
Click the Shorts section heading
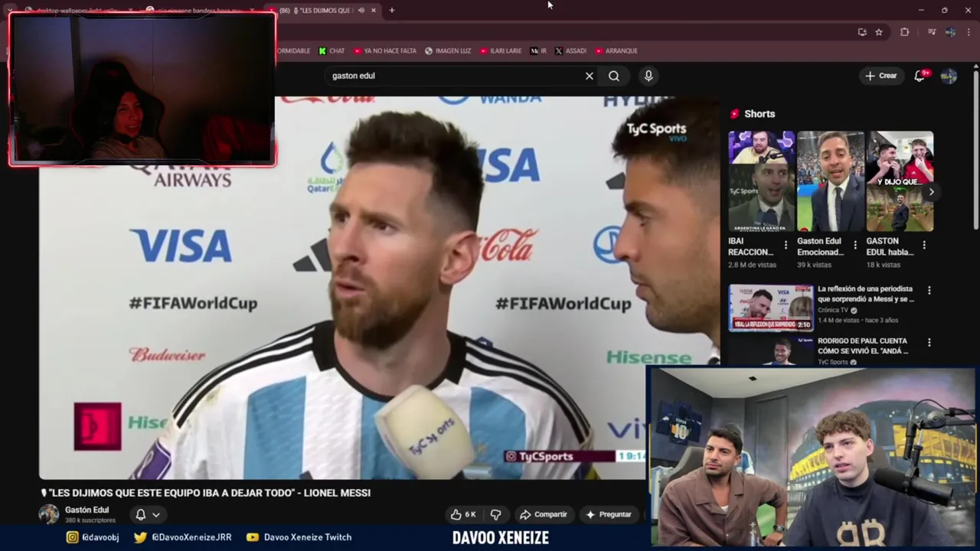coord(759,113)
